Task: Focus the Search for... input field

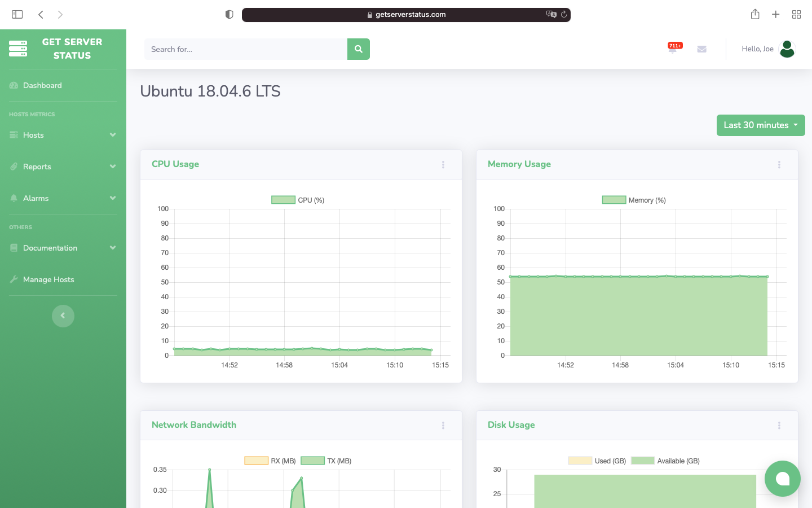Action: [246, 49]
